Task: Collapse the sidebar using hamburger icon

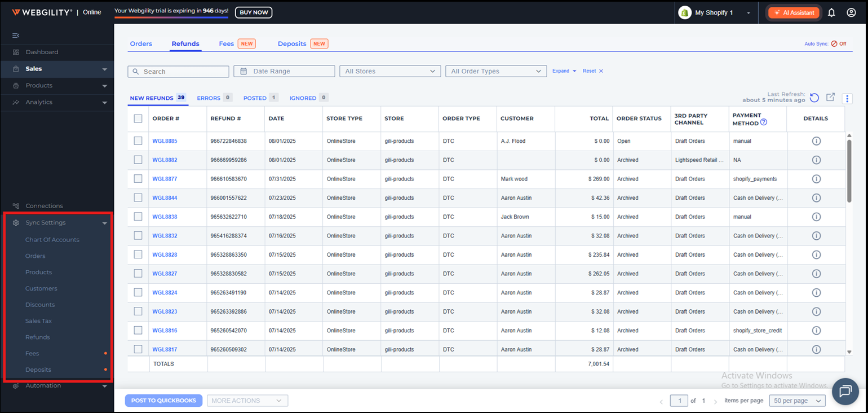Action: click(16, 36)
